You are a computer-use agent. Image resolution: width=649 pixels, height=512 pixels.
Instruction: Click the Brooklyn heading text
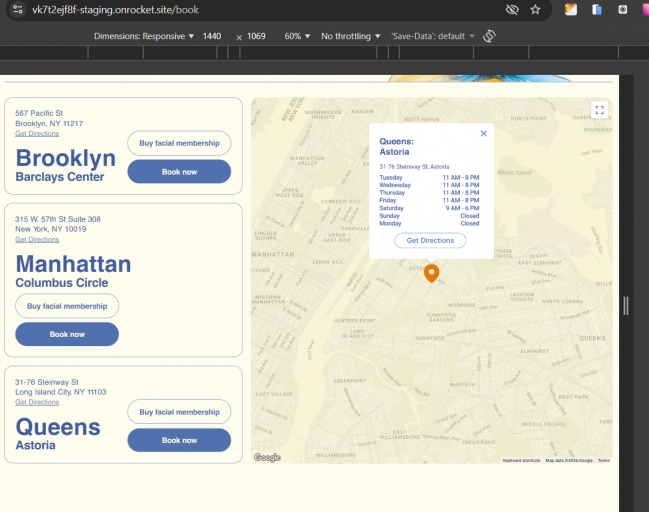click(x=66, y=158)
